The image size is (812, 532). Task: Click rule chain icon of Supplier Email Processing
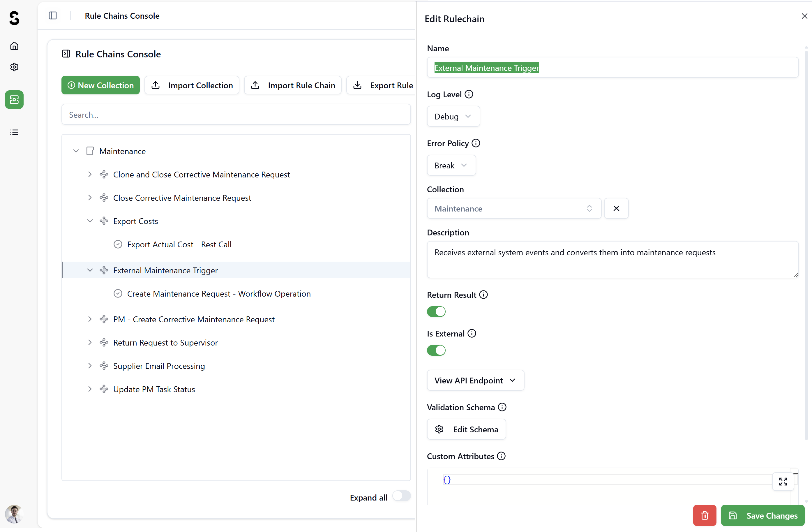click(104, 366)
